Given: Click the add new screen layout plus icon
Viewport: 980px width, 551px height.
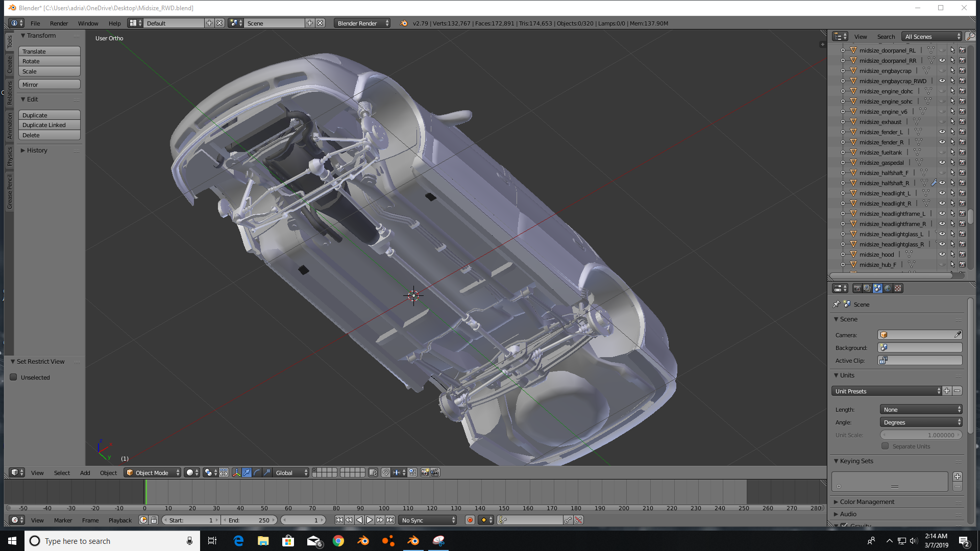Looking at the screenshot, I should tap(209, 23).
